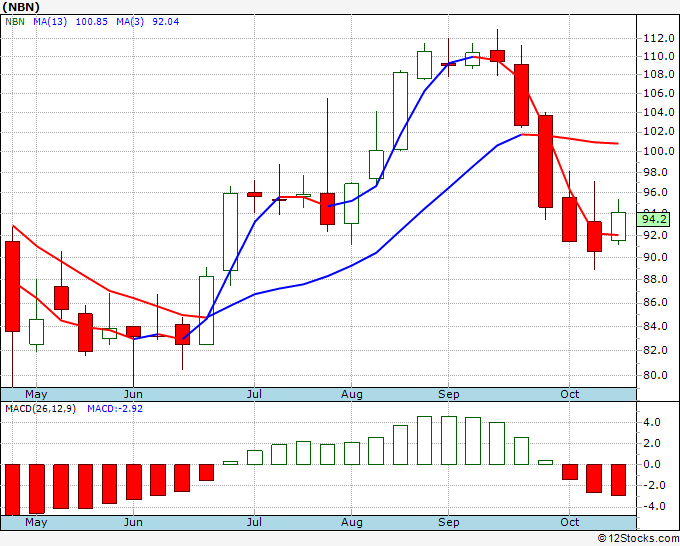Click Aug on the price chart axis

(x=351, y=394)
